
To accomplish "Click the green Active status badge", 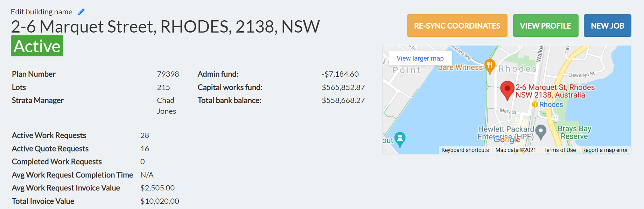I will pyautogui.click(x=37, y=46).
